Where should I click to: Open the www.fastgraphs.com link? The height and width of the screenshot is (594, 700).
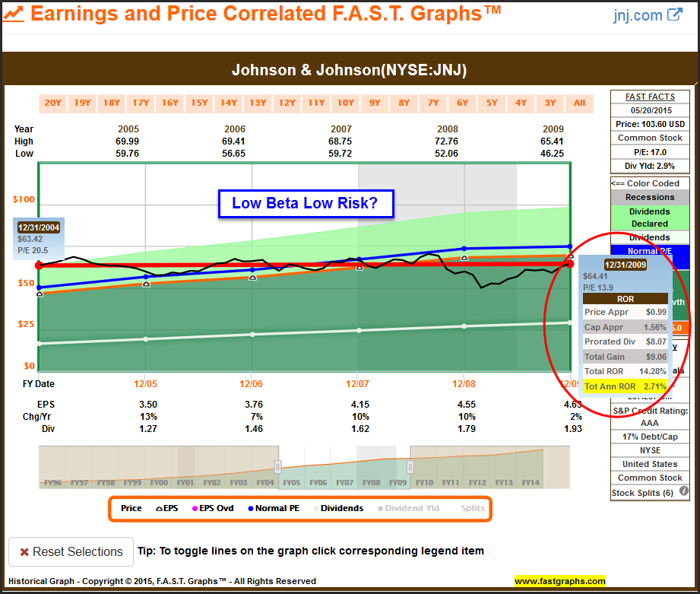point(560,581)
